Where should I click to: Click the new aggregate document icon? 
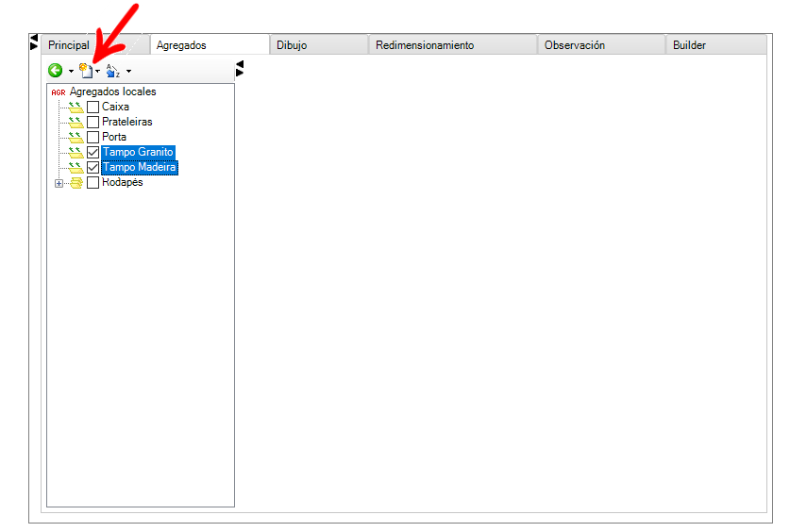(86, 71)
